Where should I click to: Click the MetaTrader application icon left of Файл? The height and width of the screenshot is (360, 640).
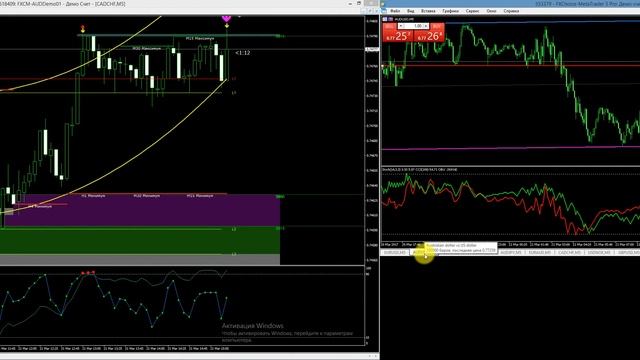[x=384, y=11]
